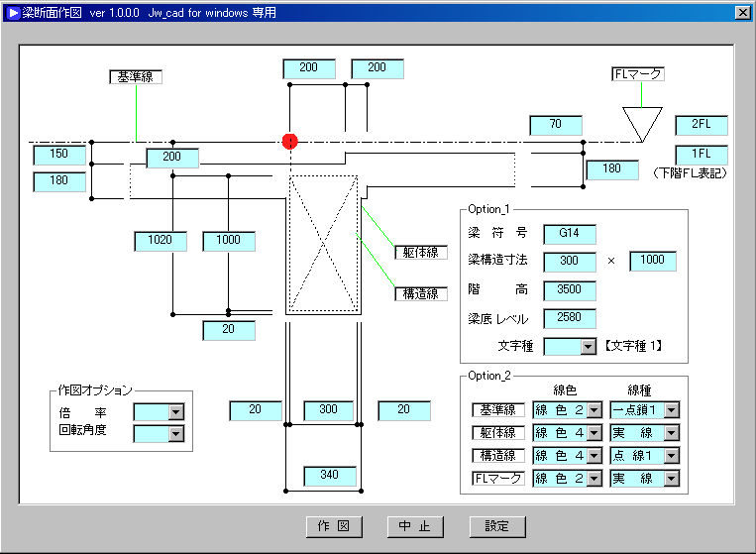Click the 340 bottom width field
756x554 pixels.
tap(329, 476)
